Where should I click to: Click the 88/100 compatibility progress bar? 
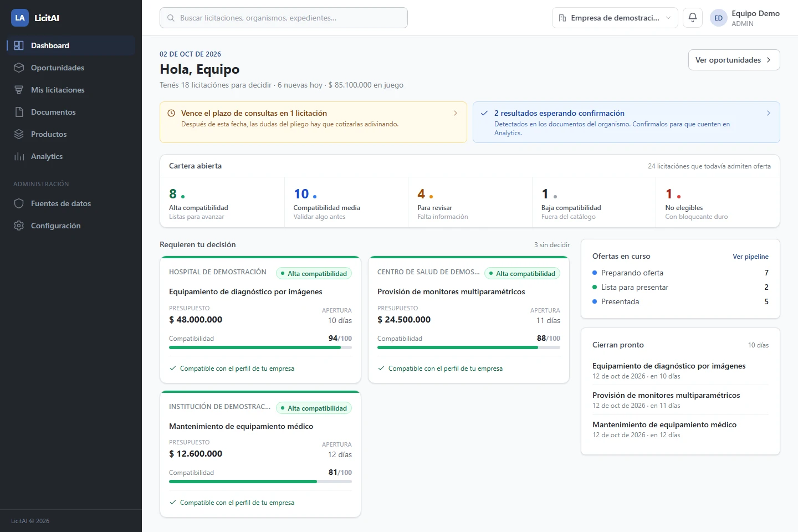[x=469, y=347]
